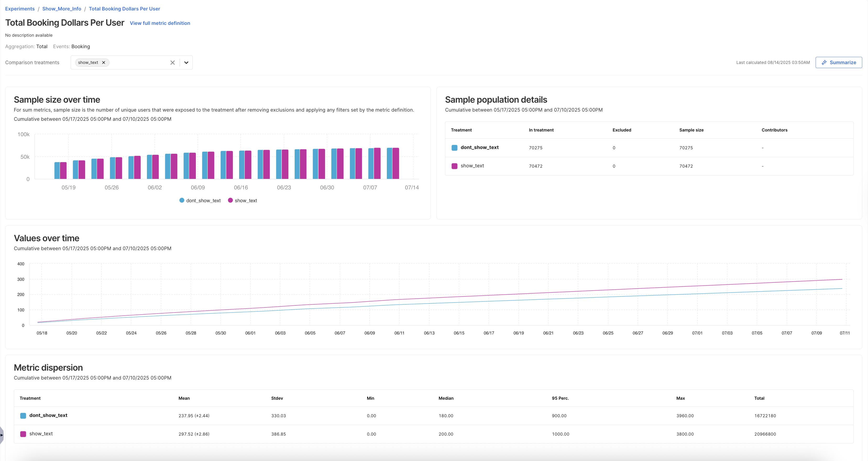Click show_text swatch in Metric dispersion table

coord(23,434)
